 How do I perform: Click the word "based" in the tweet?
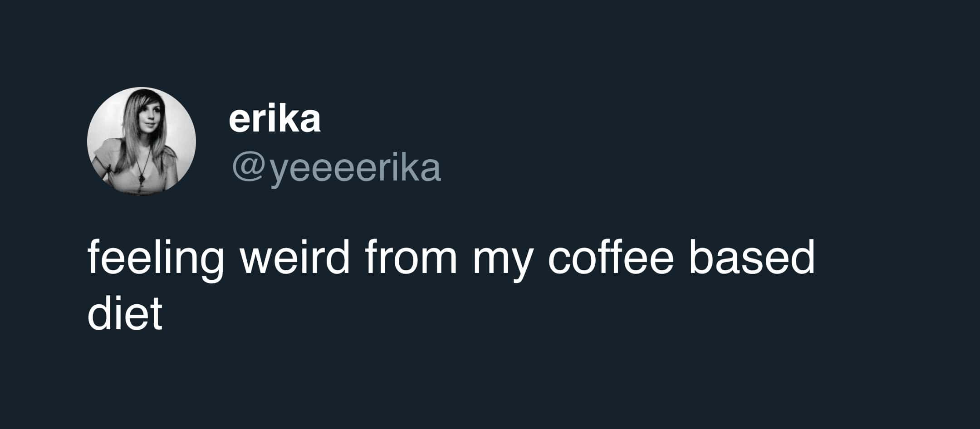751,258
